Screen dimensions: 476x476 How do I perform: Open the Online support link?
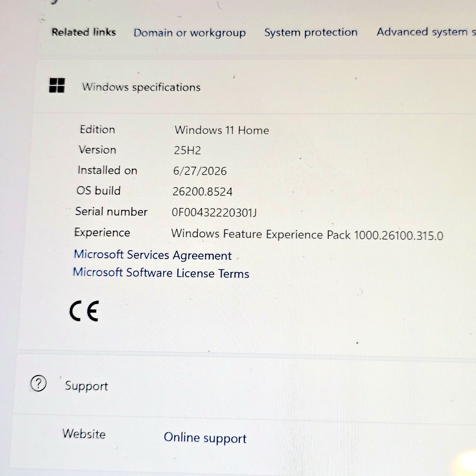(205, 438)
